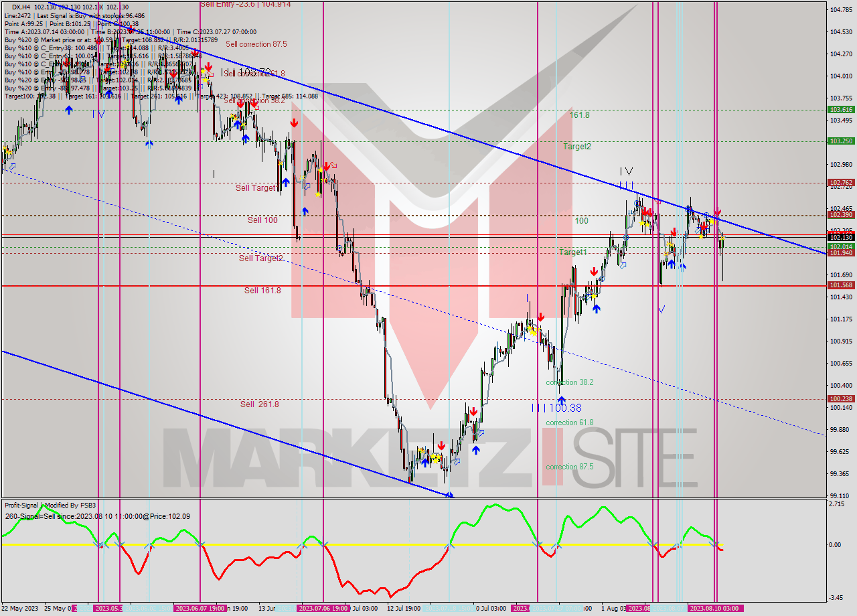857x616 pixels.
Task: Select the green 'correction 87.5' label
Action: [x=570, y=467]
